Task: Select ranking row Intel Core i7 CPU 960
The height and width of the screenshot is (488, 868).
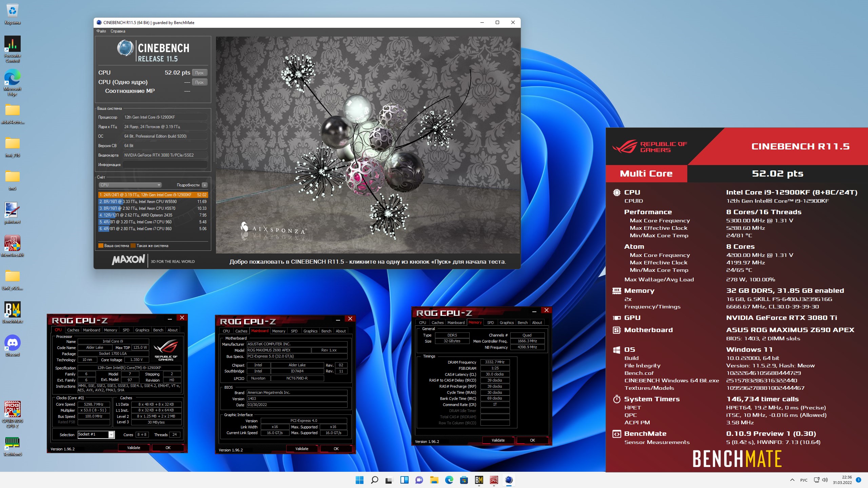Action: click(153, 222)
